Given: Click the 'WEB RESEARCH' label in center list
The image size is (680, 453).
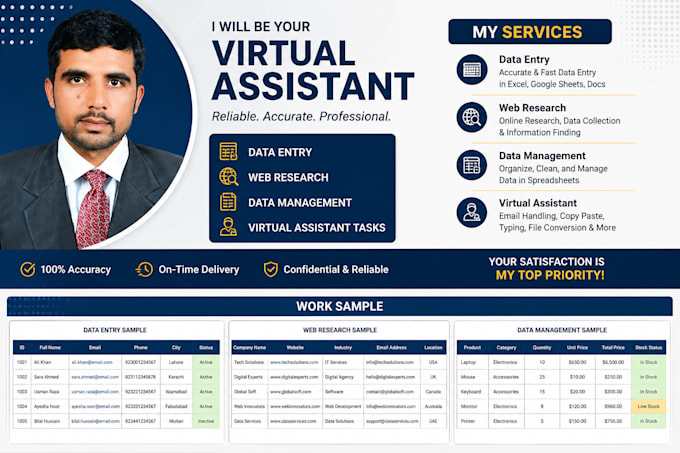Looking at the screenshot, I should [288, 177].
